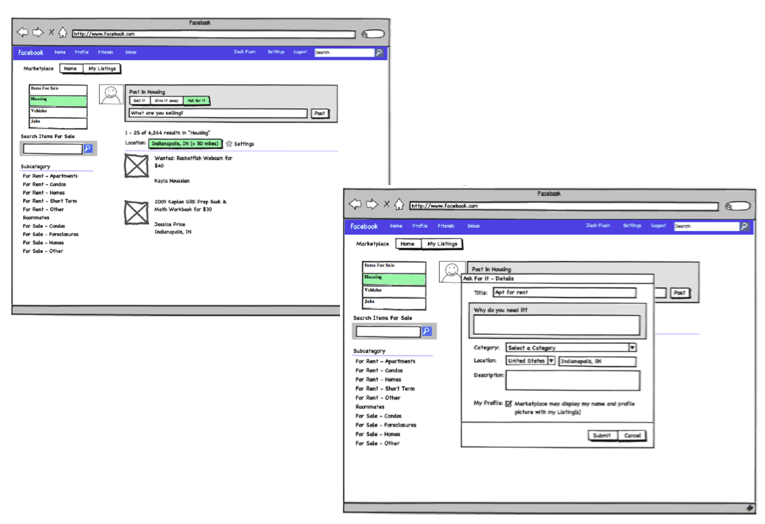Click forward arrow in the dialog window
The image size is (765, 524).
coord(372,204)
